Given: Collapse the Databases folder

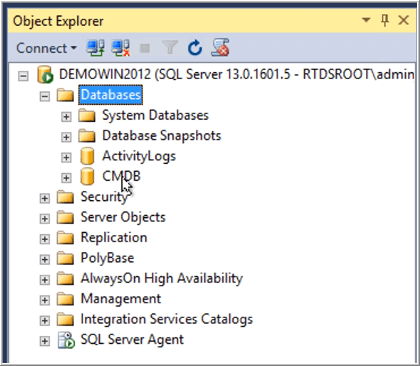Looking at the screenshot, I should pyautogui.click(x=44, y=97).
